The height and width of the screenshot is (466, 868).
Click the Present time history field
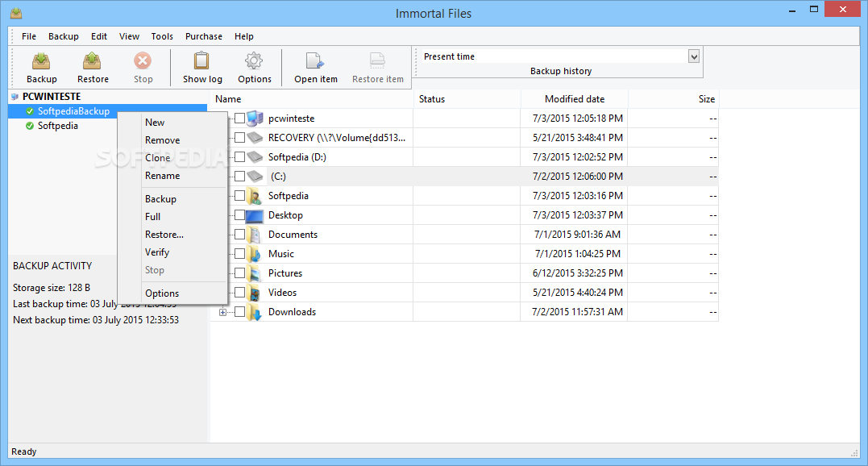[x=554, y=56]
